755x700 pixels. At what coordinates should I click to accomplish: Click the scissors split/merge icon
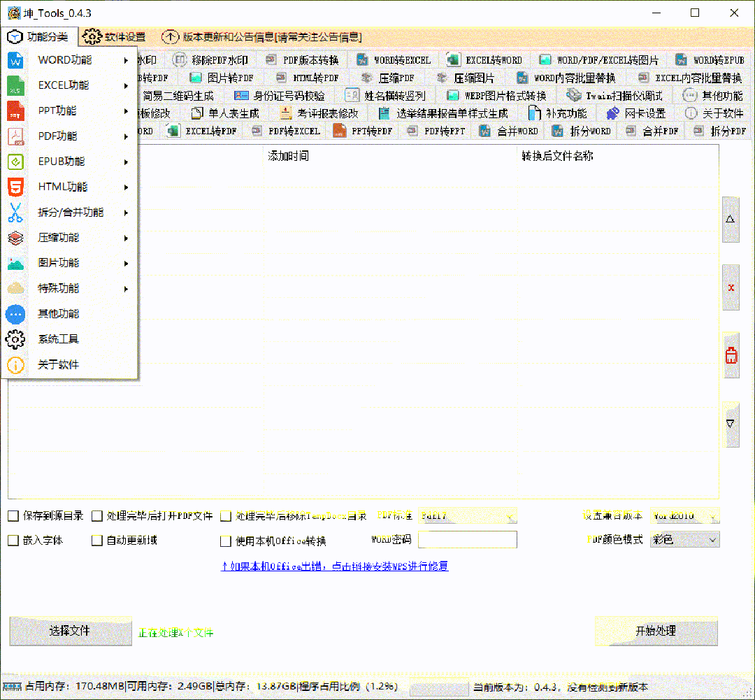pyautogui.click(x=15, y=213)
